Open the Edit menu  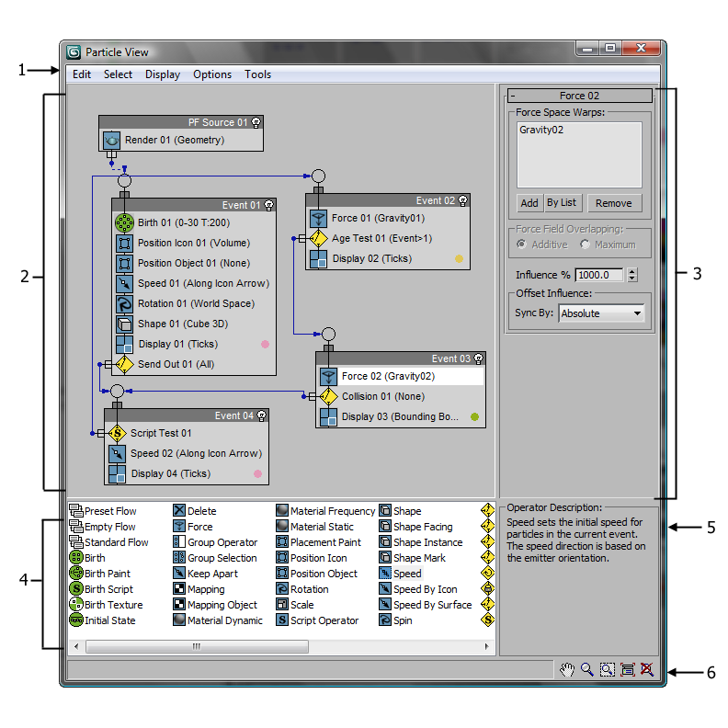pos(82,74)
